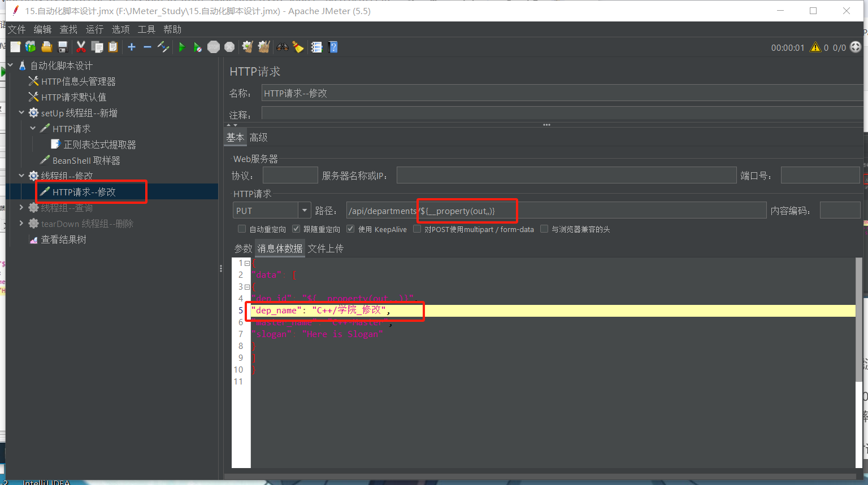The width and height of the screenshot is (868, 485).
Task: Open the PUT method dropdown
Action: pyautogui.click(x=305, y=211)
